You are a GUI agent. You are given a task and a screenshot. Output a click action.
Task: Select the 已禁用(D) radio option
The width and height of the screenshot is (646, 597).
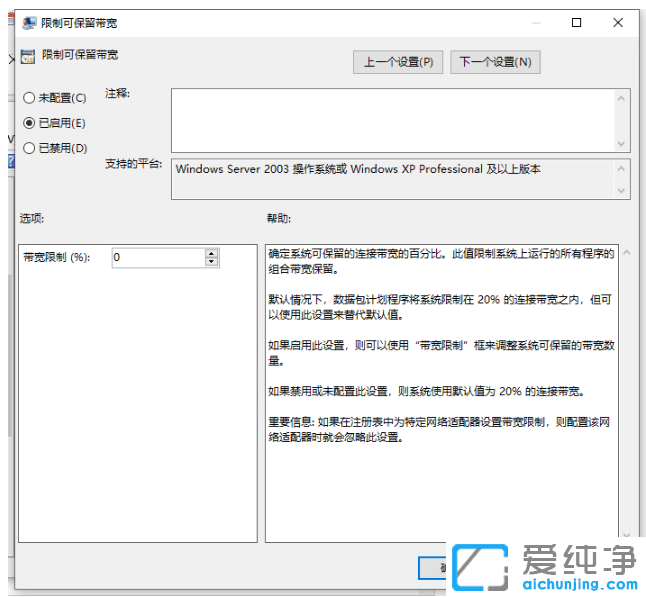coord(29,148)
